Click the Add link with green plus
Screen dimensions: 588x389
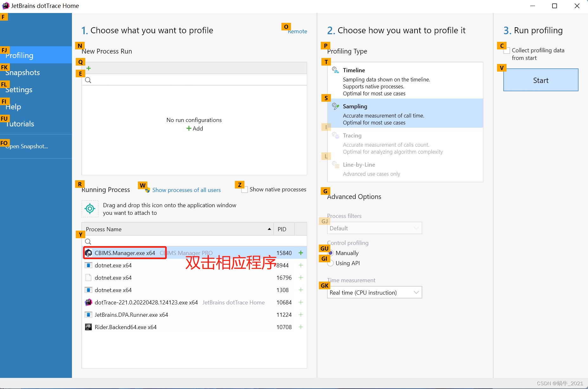(x=194, y=128)
